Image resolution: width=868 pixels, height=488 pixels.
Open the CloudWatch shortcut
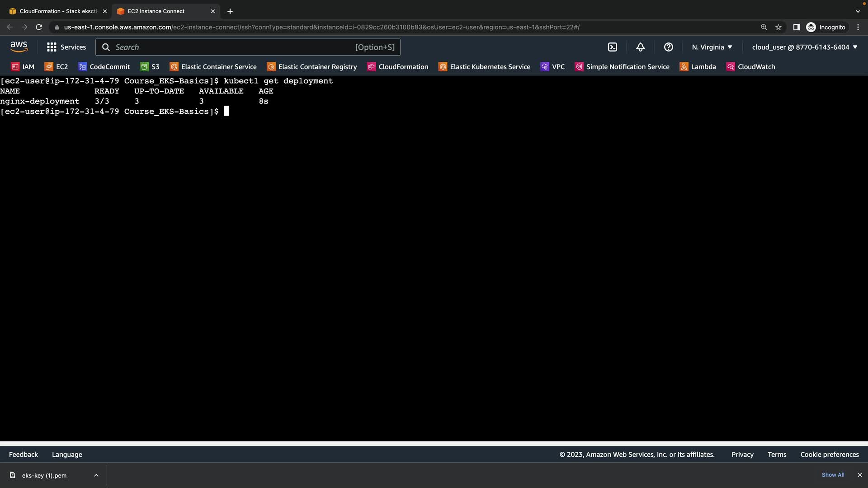[x=750, y=67]
